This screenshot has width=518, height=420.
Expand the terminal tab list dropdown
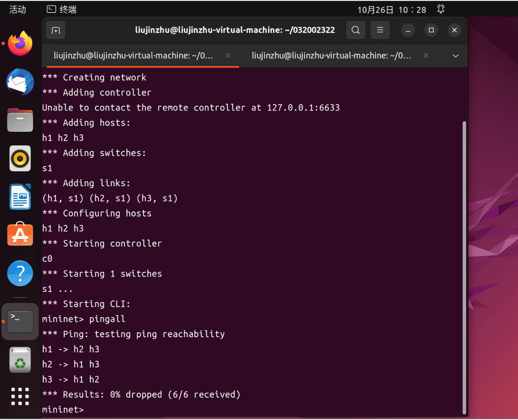click(x=456, y=56)
